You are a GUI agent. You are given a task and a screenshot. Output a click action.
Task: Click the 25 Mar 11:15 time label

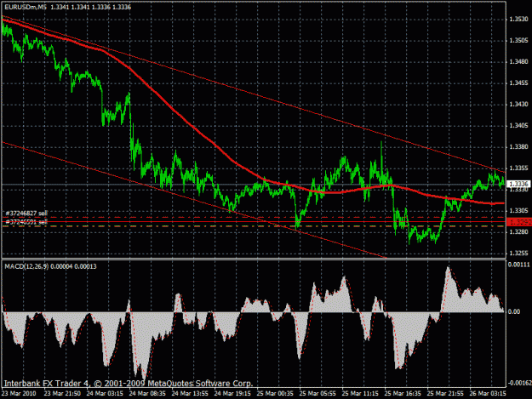pyautogui.click(x=360, y=394)
